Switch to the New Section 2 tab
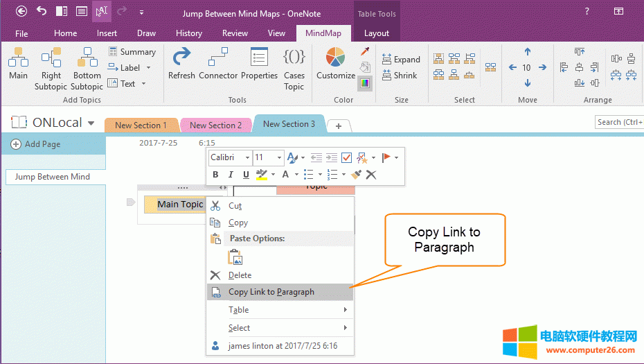 pyautogui.click(x=215, y=125)
